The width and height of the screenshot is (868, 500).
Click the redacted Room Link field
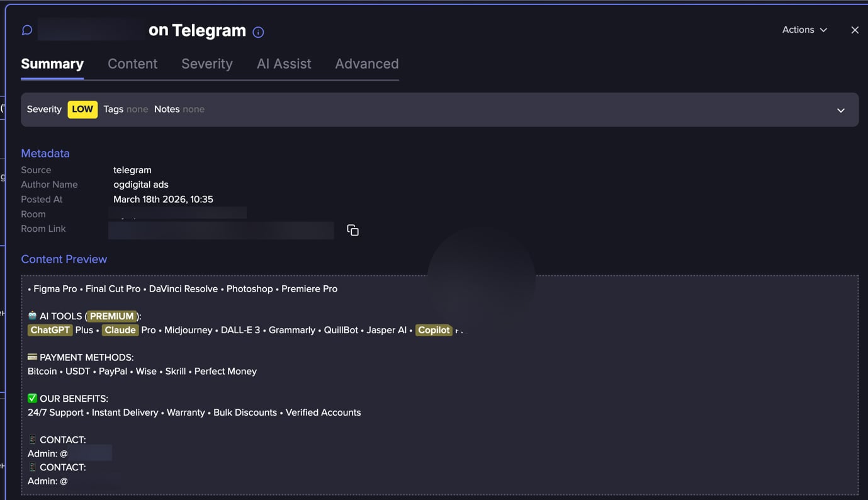[220, 230]
